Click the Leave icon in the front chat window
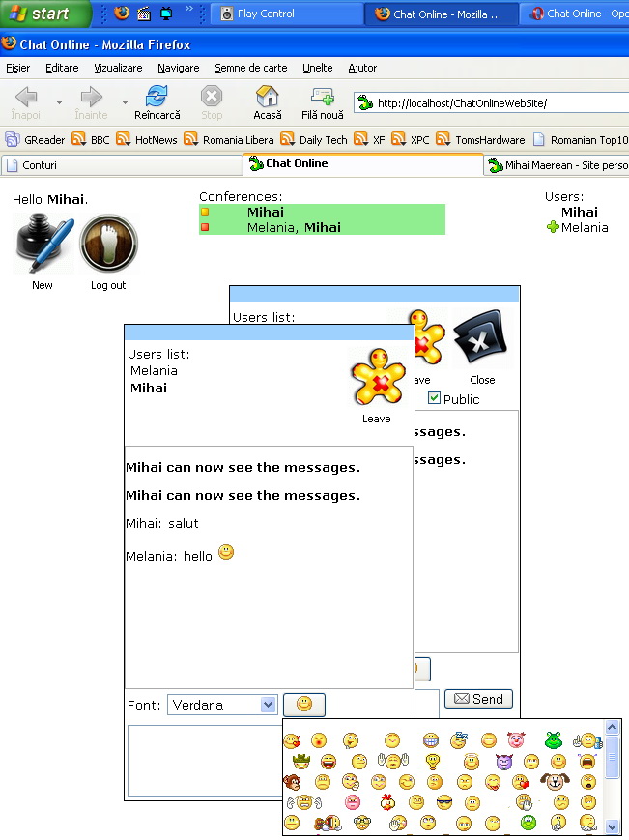 (377, 381)
